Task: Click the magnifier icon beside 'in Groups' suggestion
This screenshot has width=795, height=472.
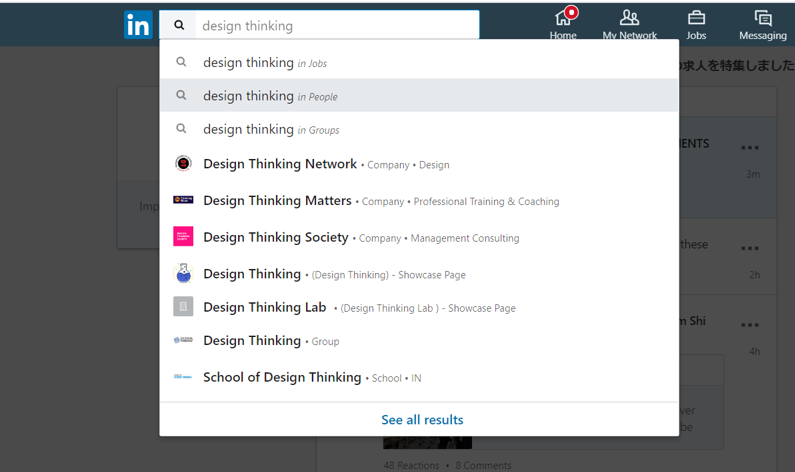Action: tap(181, 128)
